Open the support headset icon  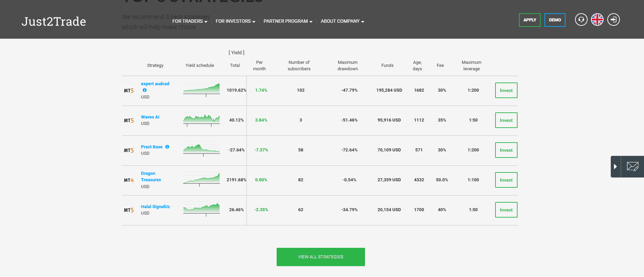tap(581, 20)
